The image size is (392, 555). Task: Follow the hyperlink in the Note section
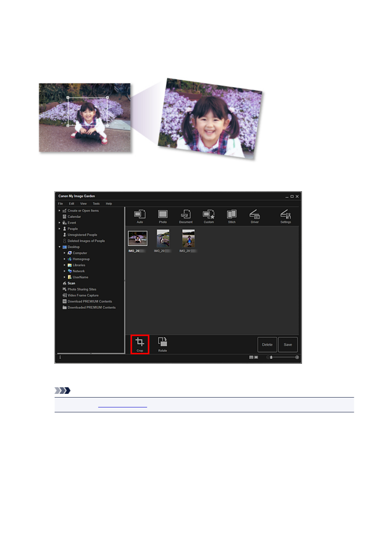coord(122,405)
